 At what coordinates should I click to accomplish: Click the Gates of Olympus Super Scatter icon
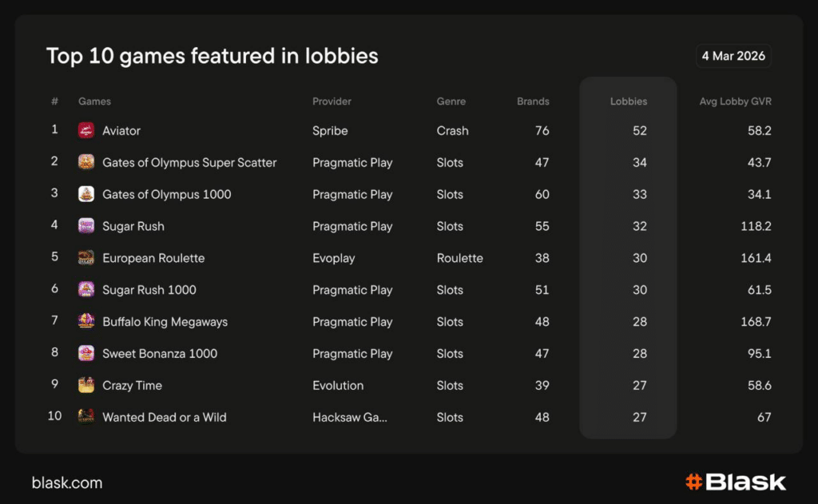point(86,162)
